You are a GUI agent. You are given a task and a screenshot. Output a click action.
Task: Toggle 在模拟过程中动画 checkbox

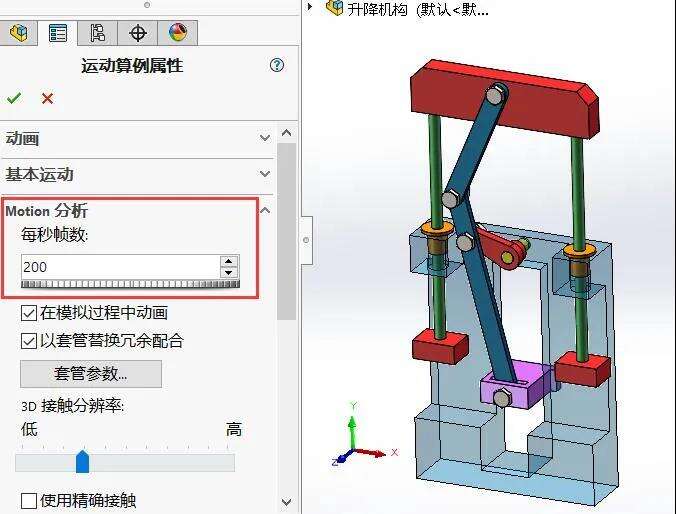pyautogui.click(x=29, y=313)
